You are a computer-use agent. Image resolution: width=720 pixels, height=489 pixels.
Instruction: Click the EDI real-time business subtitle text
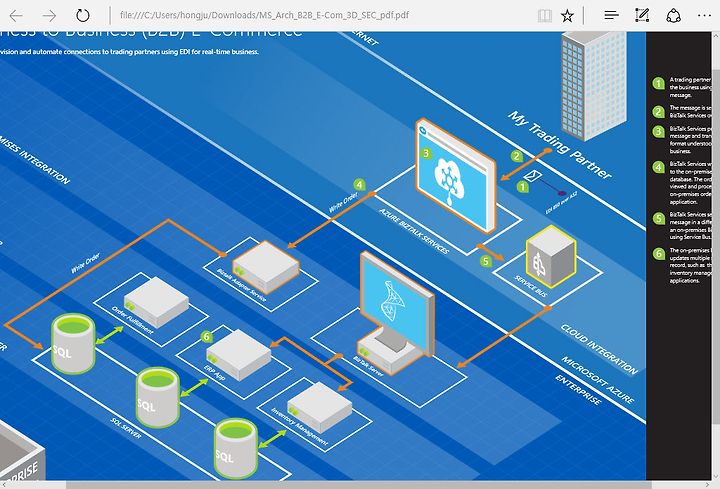[x=129, y=52]
